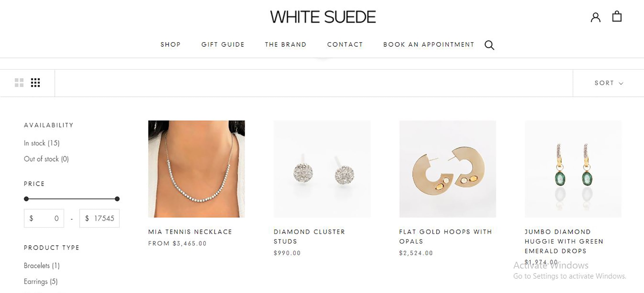Open the shopping bag cart icon
The image size is (644, 293).
(x=617, y=16)
